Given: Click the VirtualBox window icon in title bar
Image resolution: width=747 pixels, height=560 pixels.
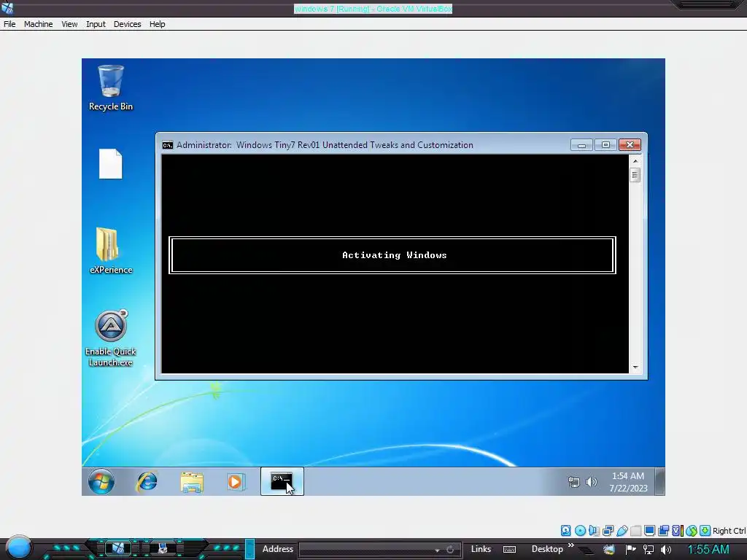Looking at the screenshot, I should (7, 7).
